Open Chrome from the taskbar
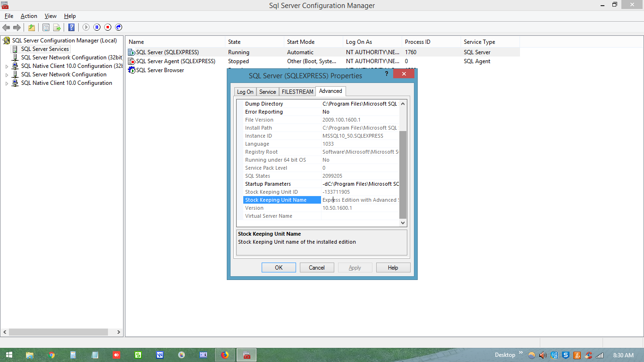This screenshot has height=362, width=644. 51,355
